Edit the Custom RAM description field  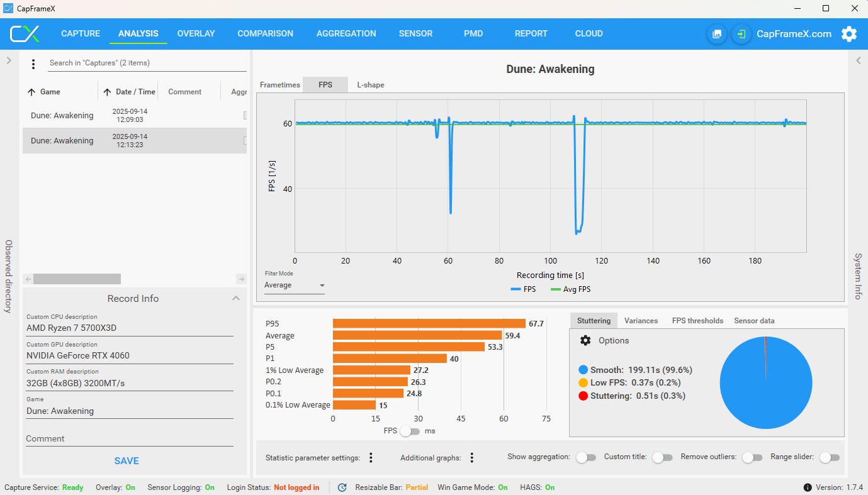point(130,383)
